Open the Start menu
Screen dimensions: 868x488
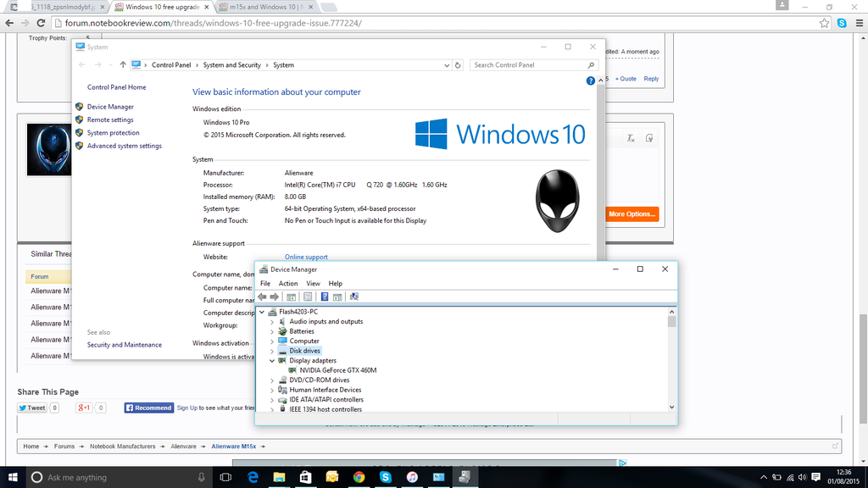point(13,477)
